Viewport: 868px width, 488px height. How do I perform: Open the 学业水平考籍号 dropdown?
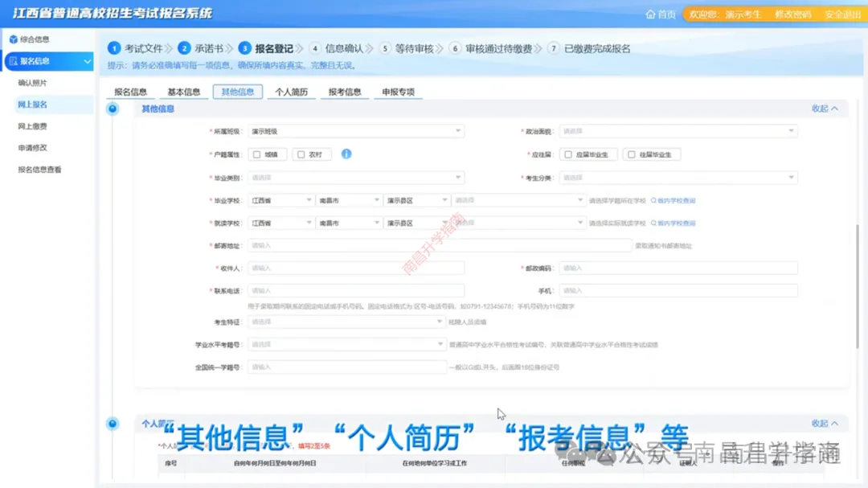pos(346,345)
